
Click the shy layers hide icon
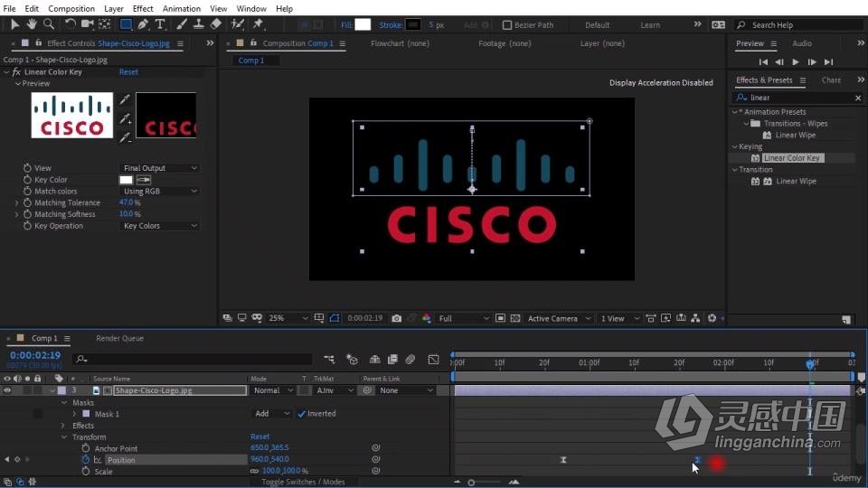(x=374, y=360)
